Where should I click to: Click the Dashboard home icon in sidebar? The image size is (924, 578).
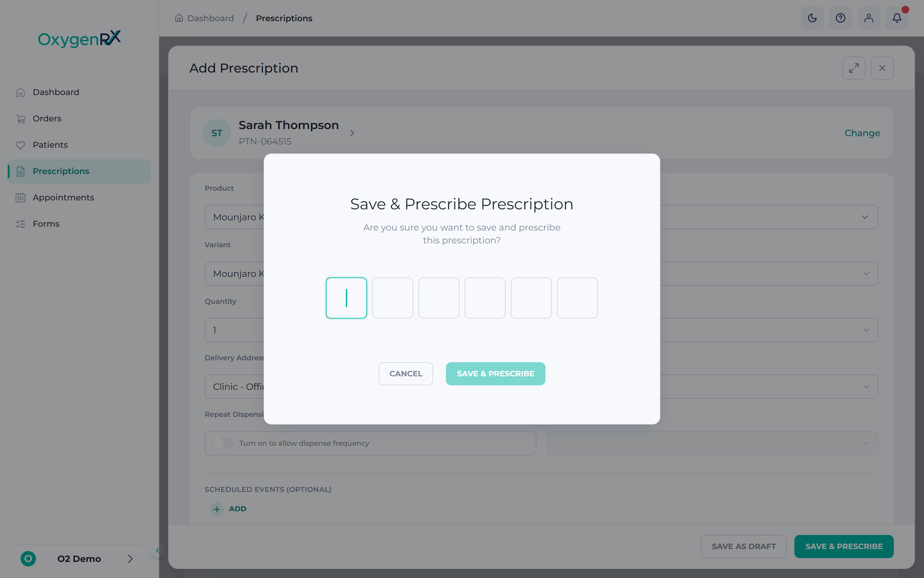(21, 92)
